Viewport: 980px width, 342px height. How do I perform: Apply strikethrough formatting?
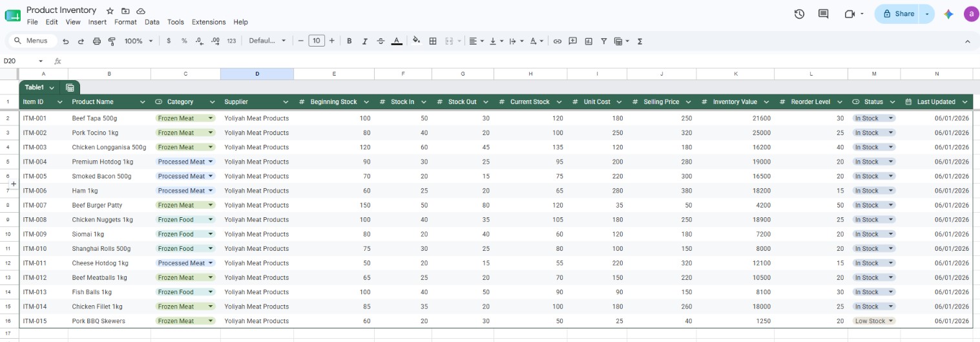[x=381, y=41]
